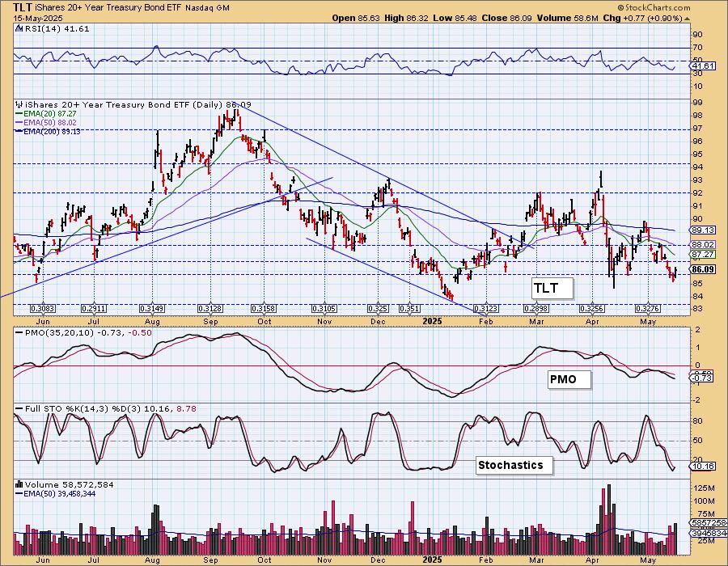Click the EMA(50) 39,458,344 volume legend text
Viewport: 728px width, 566px height.
[60, 493]
